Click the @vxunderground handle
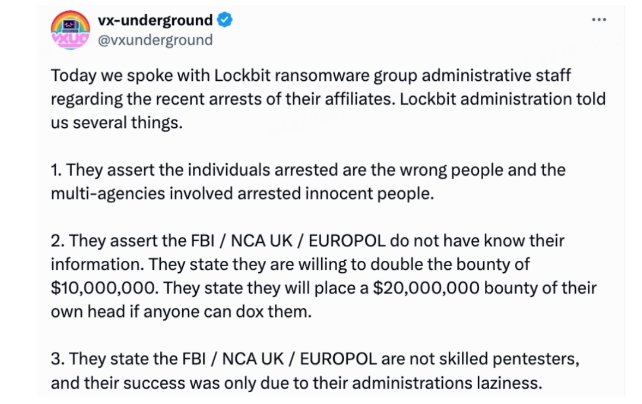Image resolution: width=642 pixels, height=404 pixels. [x=155, y=40]
